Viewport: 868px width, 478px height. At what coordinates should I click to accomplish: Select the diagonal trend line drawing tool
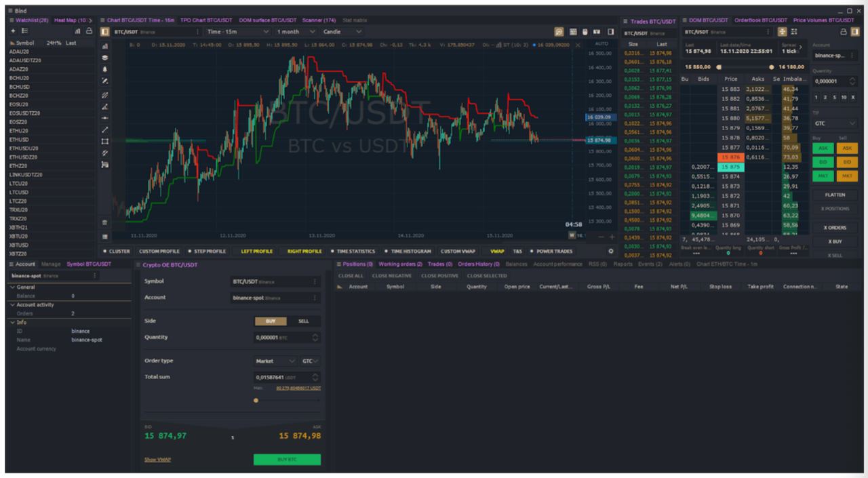pyautogui.click(x=105, y=130)
